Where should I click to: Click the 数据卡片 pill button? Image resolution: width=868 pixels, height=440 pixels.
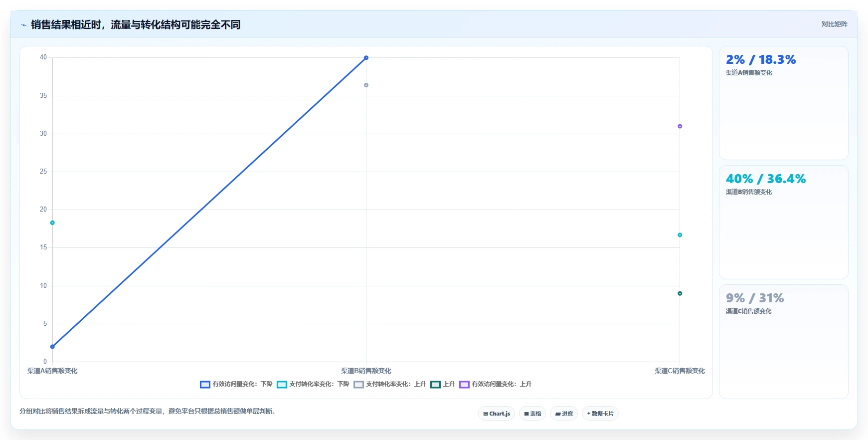coord(600,414)
